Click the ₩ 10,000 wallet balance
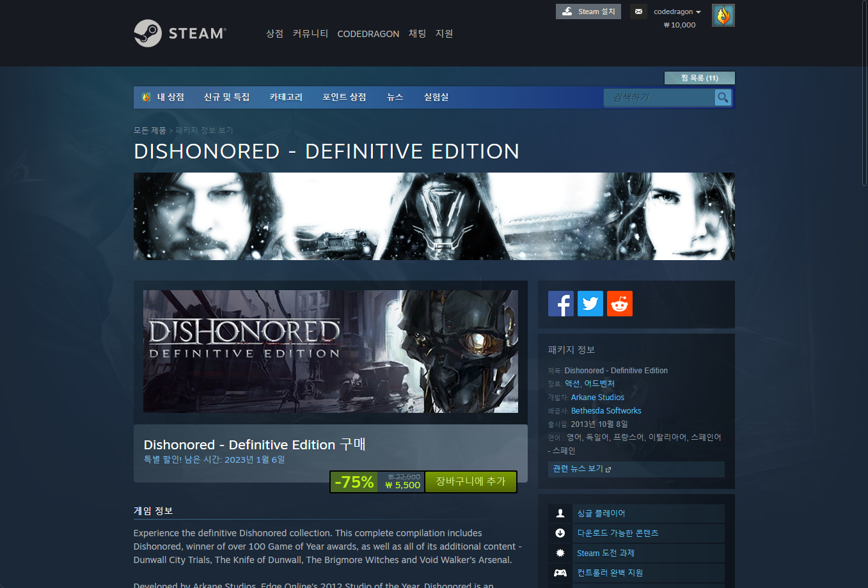Image resolution: width=868 pixels, height=588 pixels. (679, 25)
